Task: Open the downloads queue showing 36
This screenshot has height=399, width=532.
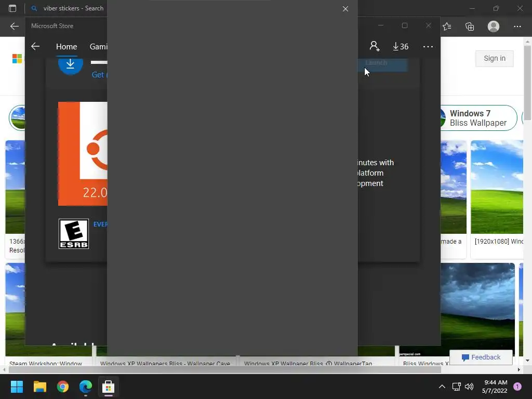Action: pyautogui.click(x=401, y=46)
